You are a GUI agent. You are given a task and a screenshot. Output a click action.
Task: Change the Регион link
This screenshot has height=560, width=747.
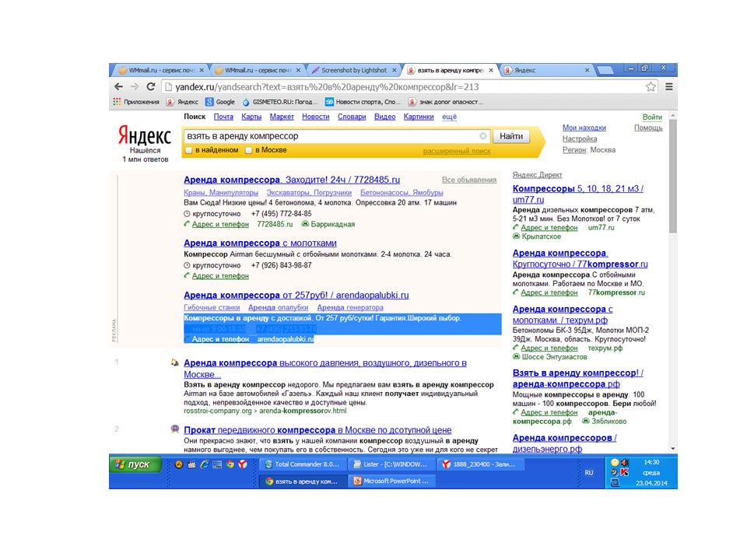tap(573, 149)
